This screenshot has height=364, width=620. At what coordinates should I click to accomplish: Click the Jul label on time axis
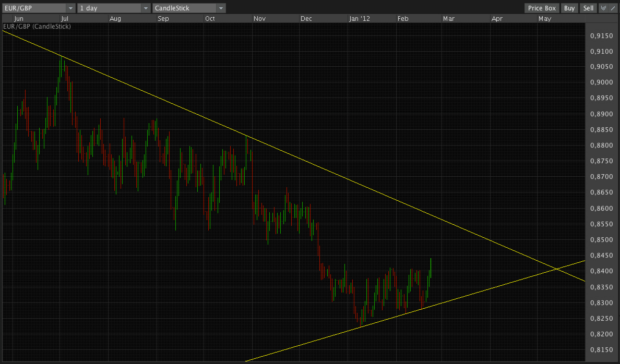[65, 19]
